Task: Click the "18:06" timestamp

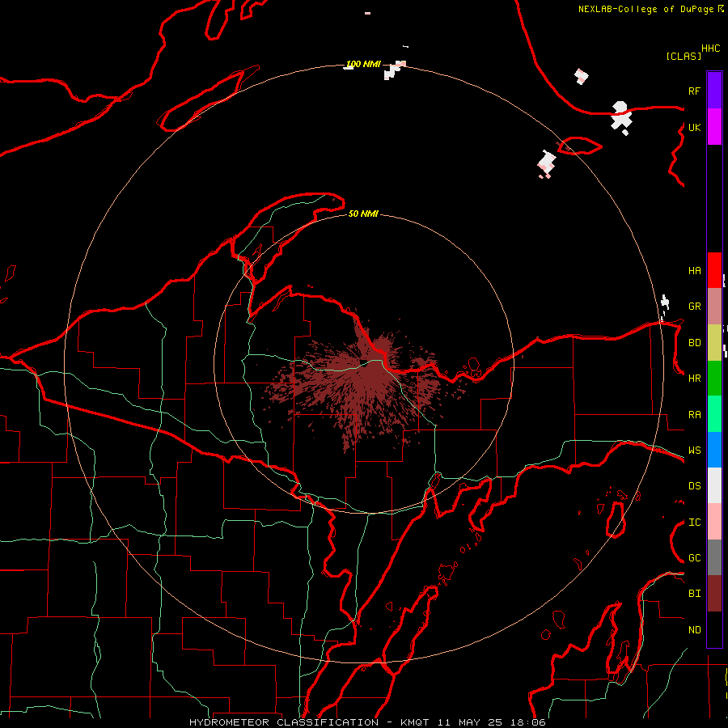Action: click(x=528, y=722)
